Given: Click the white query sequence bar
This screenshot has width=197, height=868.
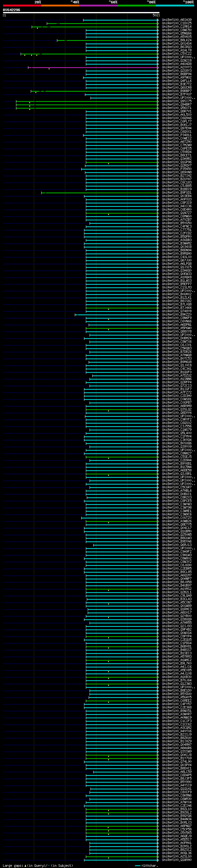Looking at the screenshot, I should (x=81, y=13).
